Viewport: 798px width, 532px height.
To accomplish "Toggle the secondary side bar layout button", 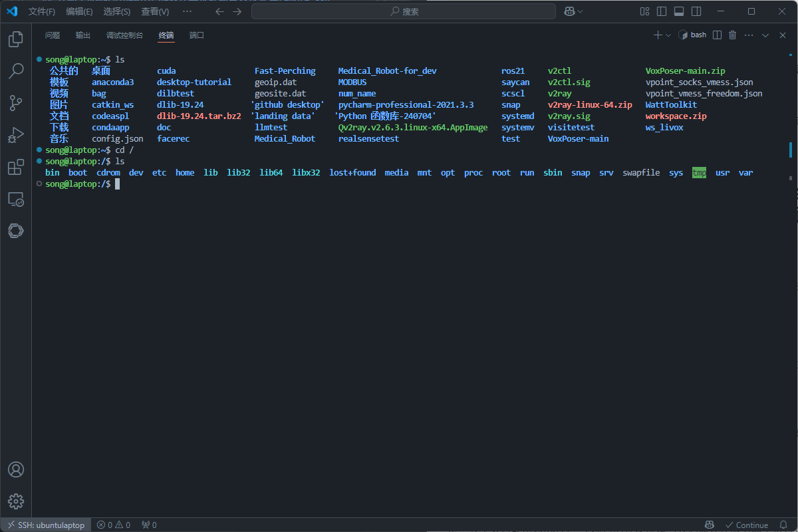I will (x=696, y=11).
